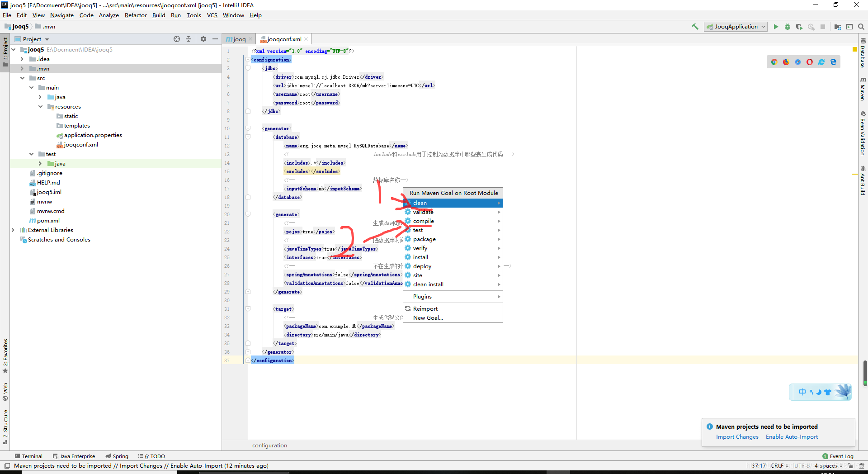This screenshot has width=868, height=474.
Task: Open the Project view dropdown
Action: (32, 39)
